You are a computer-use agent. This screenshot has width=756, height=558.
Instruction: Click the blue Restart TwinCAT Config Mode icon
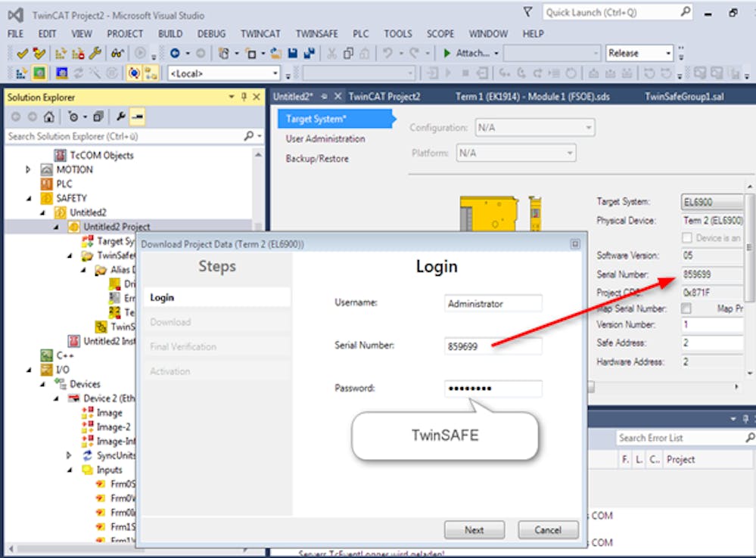point(62,73)
